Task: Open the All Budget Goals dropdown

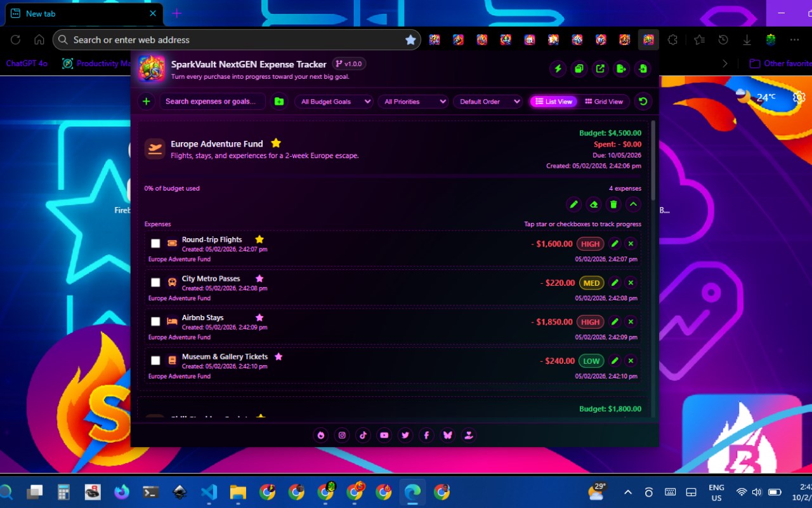Action: coord(334,102)
